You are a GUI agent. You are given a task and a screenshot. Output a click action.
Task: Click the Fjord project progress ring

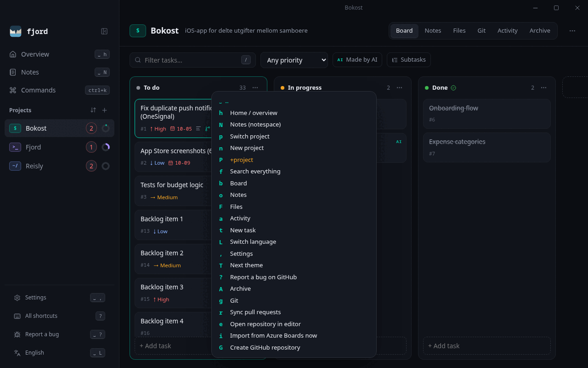coord(106,147)
